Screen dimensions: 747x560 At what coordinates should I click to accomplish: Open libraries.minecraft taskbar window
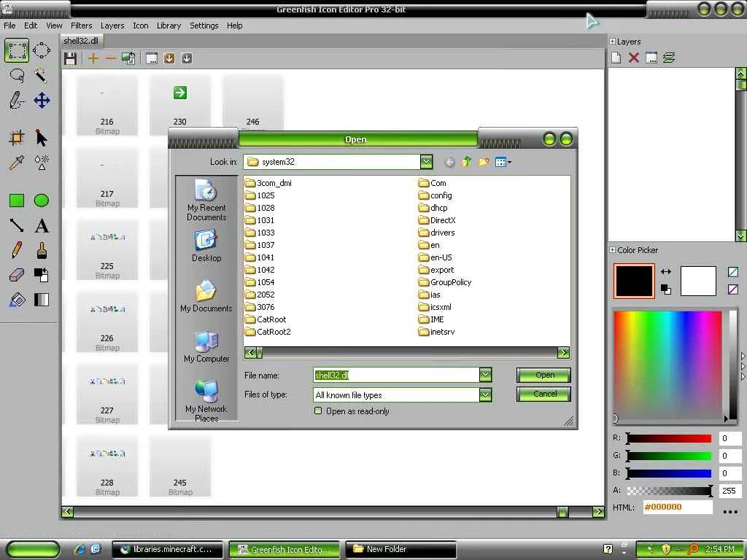(168, 550)
